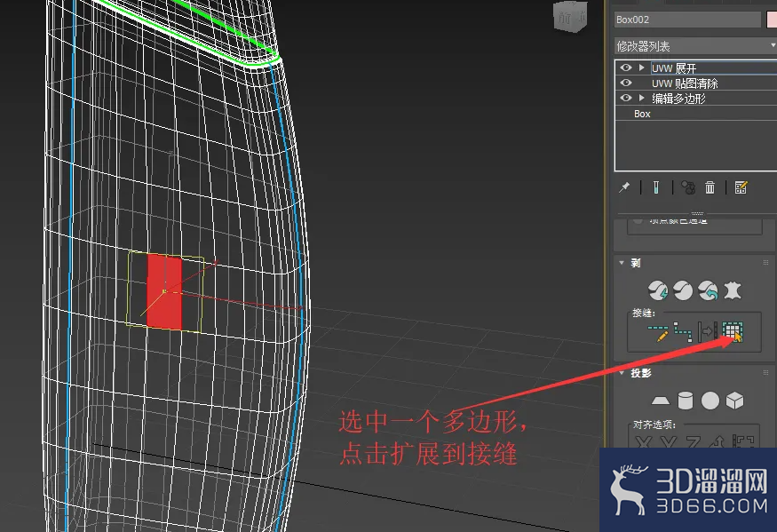This screenshot has width=777, height=532.
Task: Toggle eye icon for UVW 贴图清除 modifier
Action: click(x=626, y=83)
